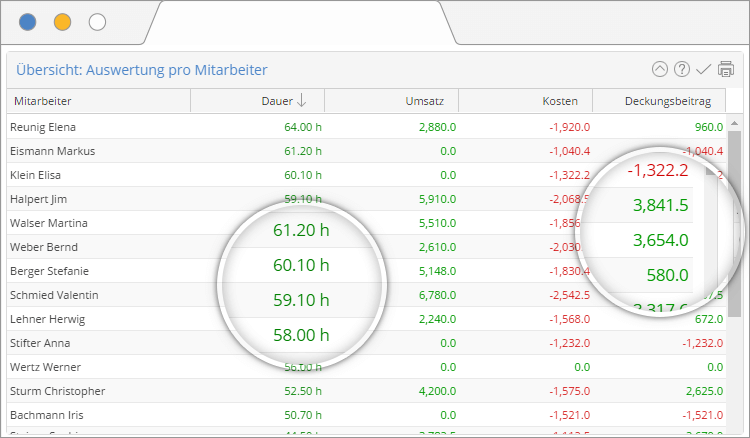The image size is (750, 438).
Task: Select the Sturm Christopher row
Action: (x=57, y=391)
